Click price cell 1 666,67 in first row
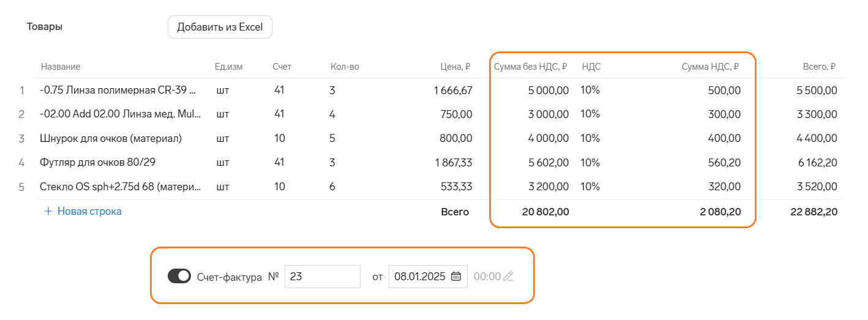 pos(453,91)
